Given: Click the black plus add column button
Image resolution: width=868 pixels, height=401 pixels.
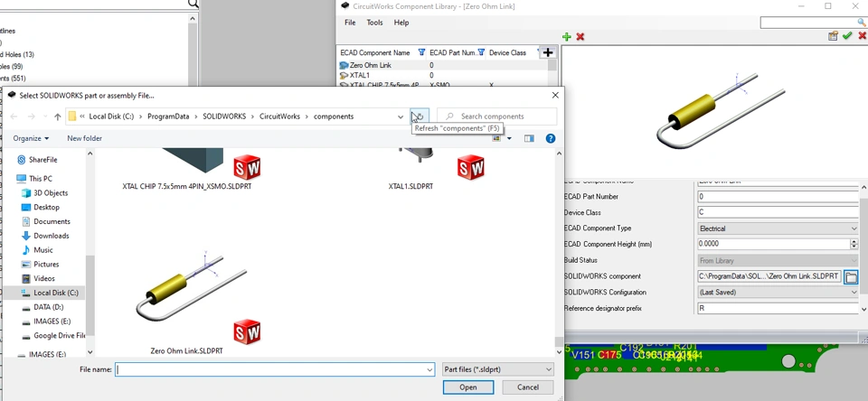Looking at the screenshot, I should [x=548, y=52].
